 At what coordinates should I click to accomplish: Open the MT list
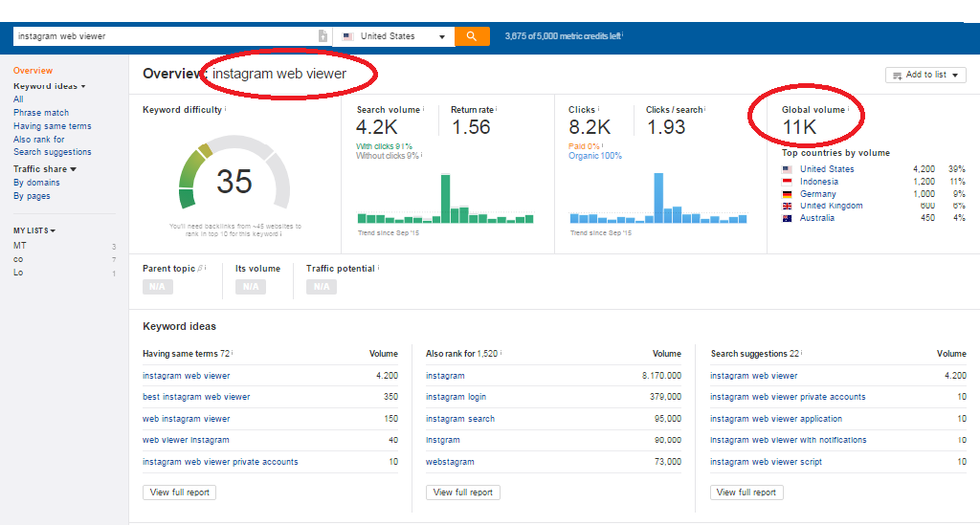[x=20, y=246]
